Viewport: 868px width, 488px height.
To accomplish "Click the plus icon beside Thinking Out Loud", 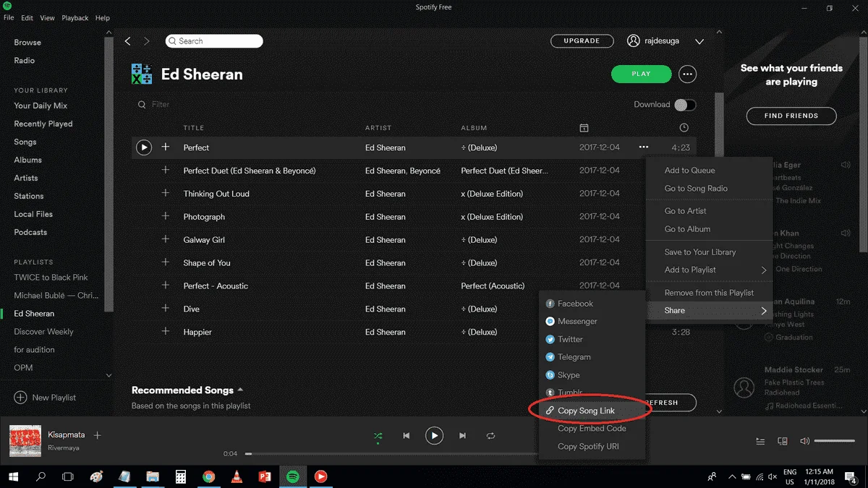I will coord(165,194).
